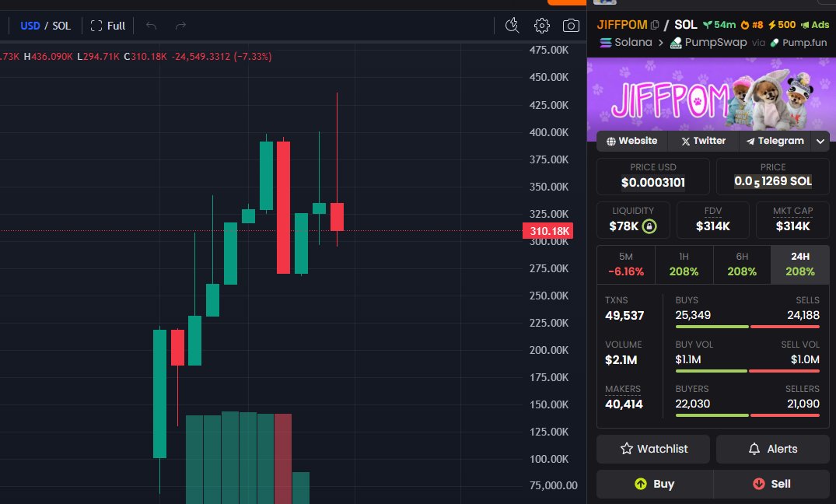This screenshot has height=504, width=836.
Task: Click the liquidity lock icon
Action: (649, 226)
